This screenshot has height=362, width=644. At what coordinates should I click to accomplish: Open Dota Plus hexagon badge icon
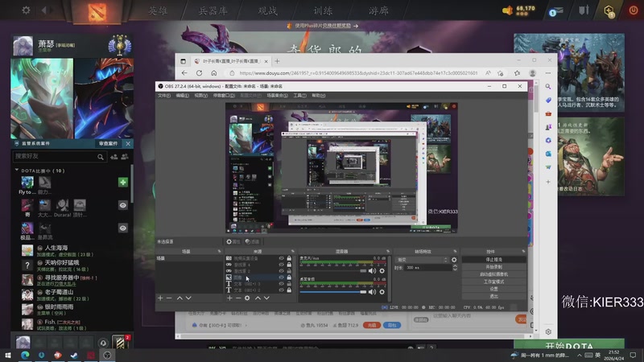pos(609,10)
